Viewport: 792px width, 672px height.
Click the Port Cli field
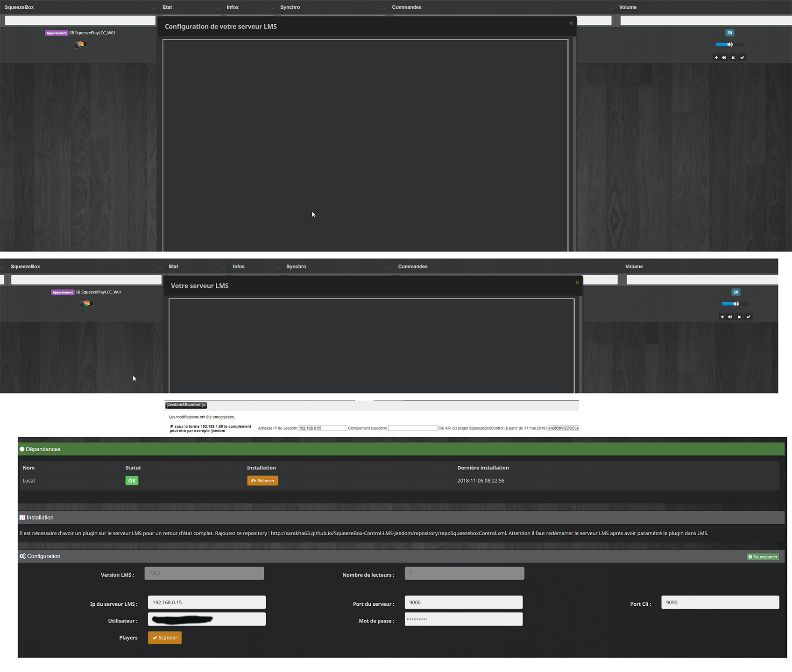720,602
